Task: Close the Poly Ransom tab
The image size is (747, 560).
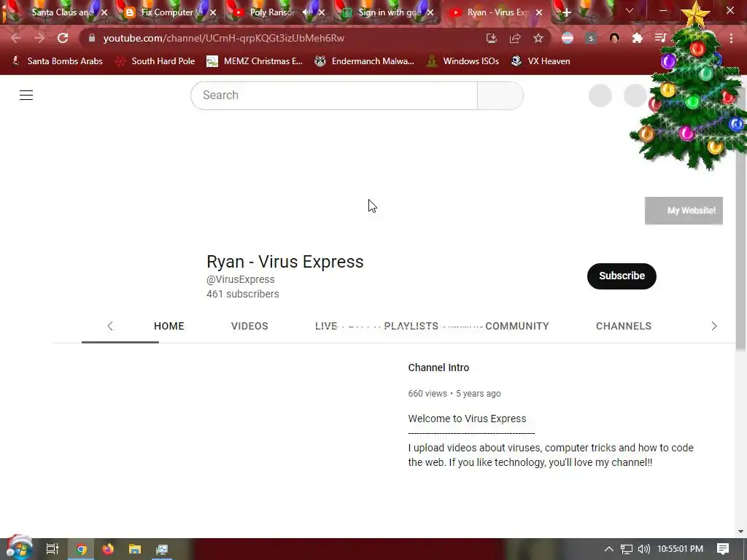Action: tap(322, 13)
